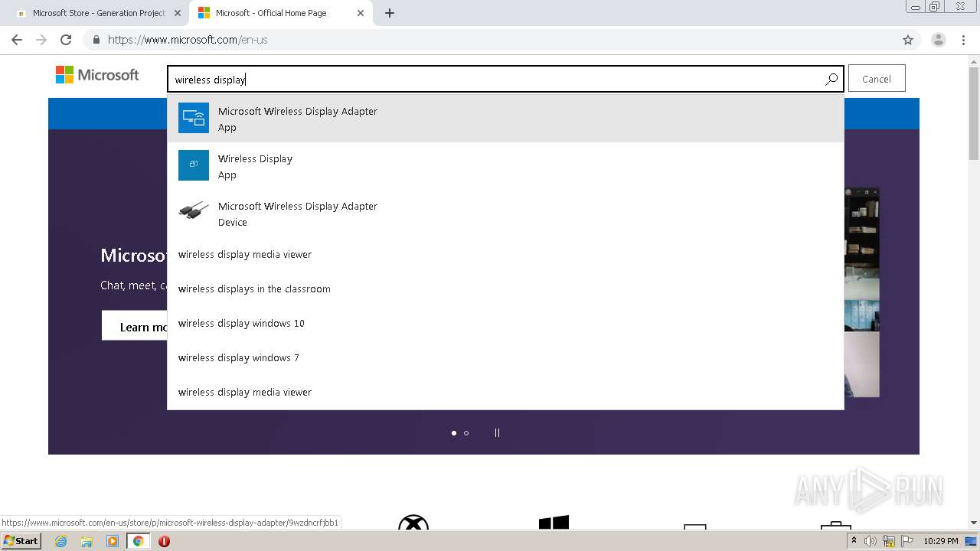Click the search magnifier icon
This screenshot has height=551, width=980.
(x=831, y=79)
